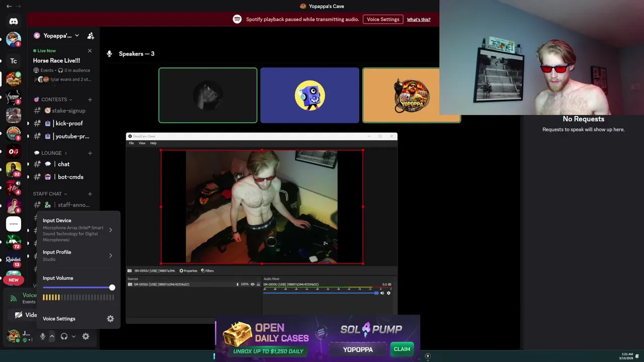Open the Horse Race Live!!! event title
Viewport: 644px width, 362px height.
click(56, 60)
